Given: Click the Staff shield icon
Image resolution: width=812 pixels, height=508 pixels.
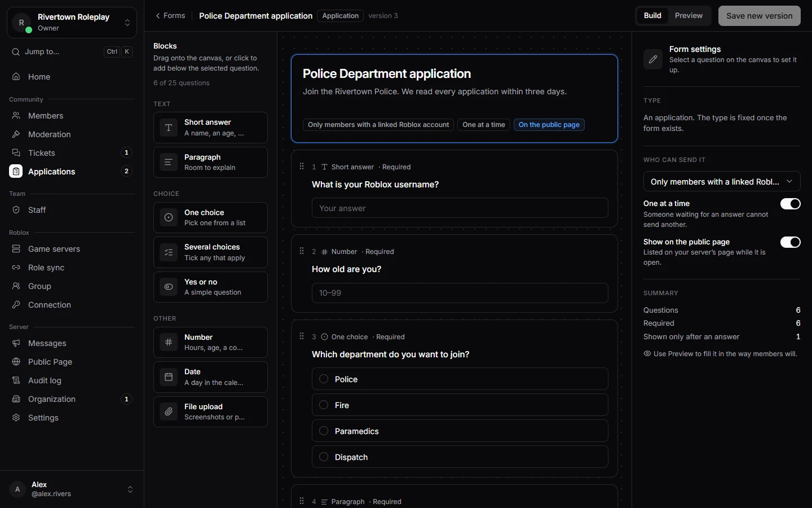Looking at the screenshot, I should point(16,210).
